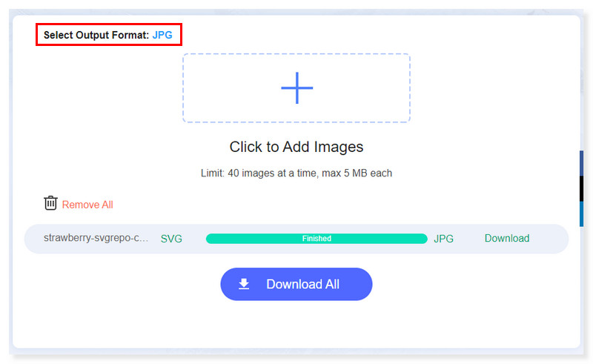Click the green Finished progress bar
This screenshot has width=593, height=364.
pyautogui.click(x=252, y=239)
